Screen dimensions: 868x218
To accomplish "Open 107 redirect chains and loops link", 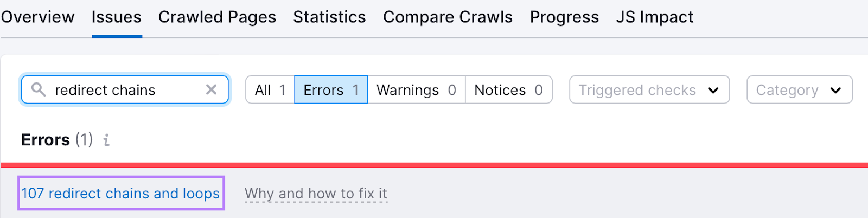I will click(120, 194).
